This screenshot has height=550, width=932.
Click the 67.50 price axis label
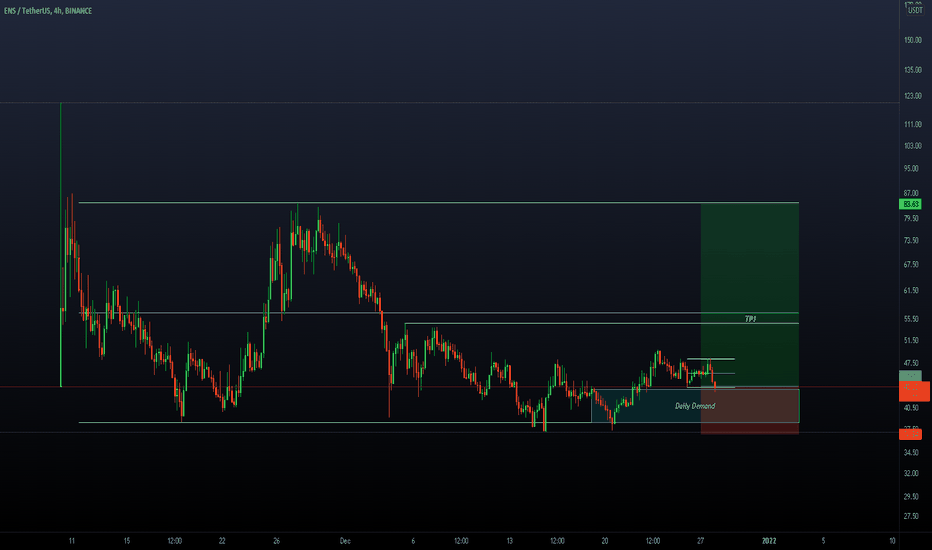[x=911, y=265]
